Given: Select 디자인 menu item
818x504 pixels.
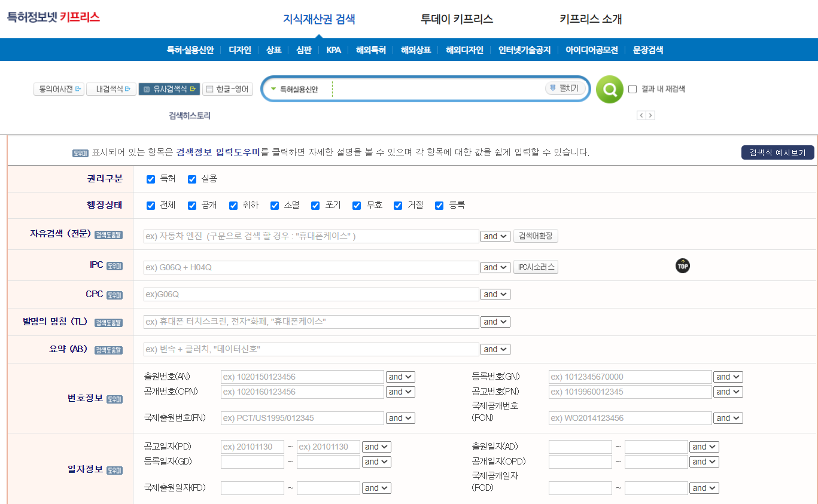Looking at the screenshot, I should coord(240,50).
